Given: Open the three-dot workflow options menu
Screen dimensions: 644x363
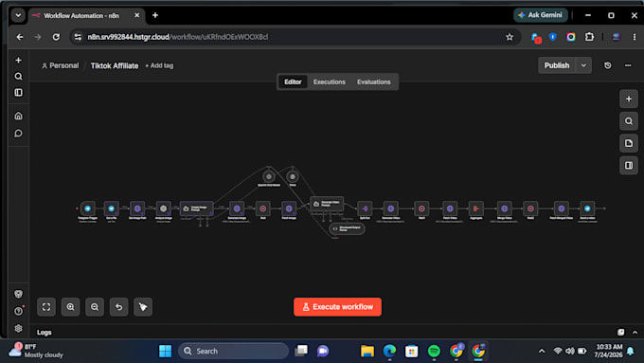Looking at the screenshot, I should pyautogui.click(x=628, y=65).
